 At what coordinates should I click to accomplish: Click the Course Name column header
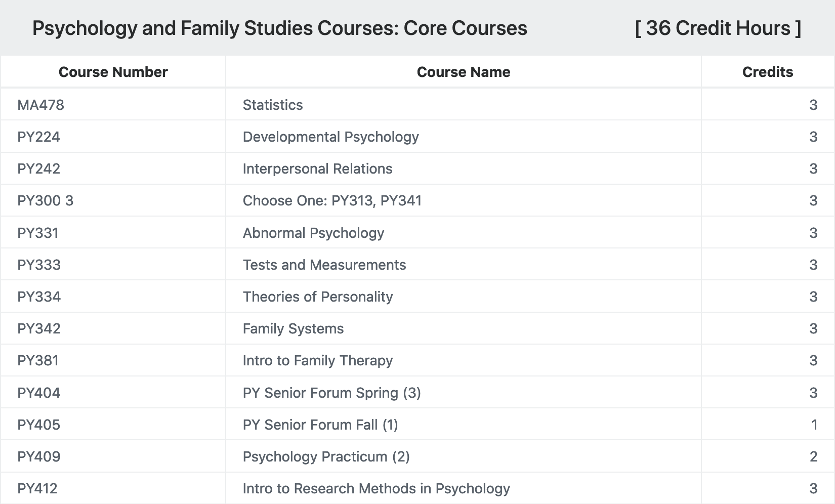(463, 72)
